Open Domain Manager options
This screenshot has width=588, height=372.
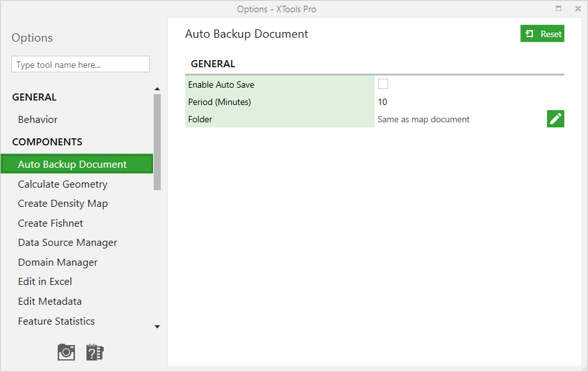point(58,263)
